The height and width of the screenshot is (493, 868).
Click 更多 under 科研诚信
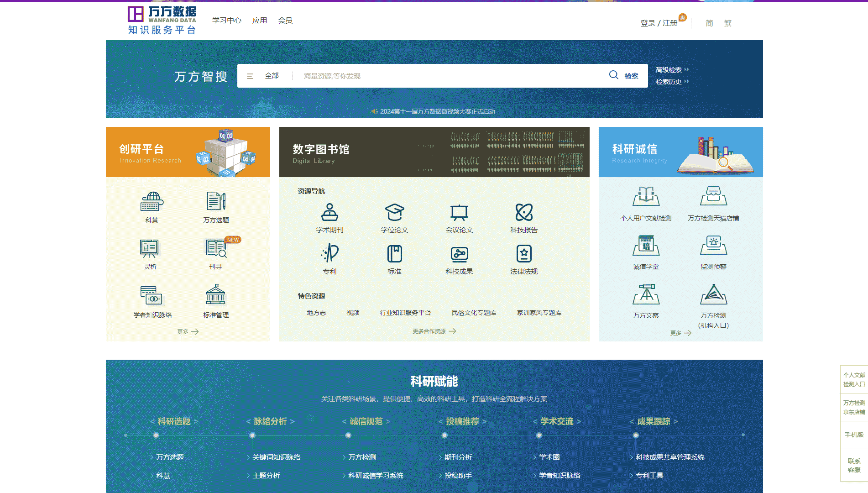pyautogui.click(x=680, y=333)
